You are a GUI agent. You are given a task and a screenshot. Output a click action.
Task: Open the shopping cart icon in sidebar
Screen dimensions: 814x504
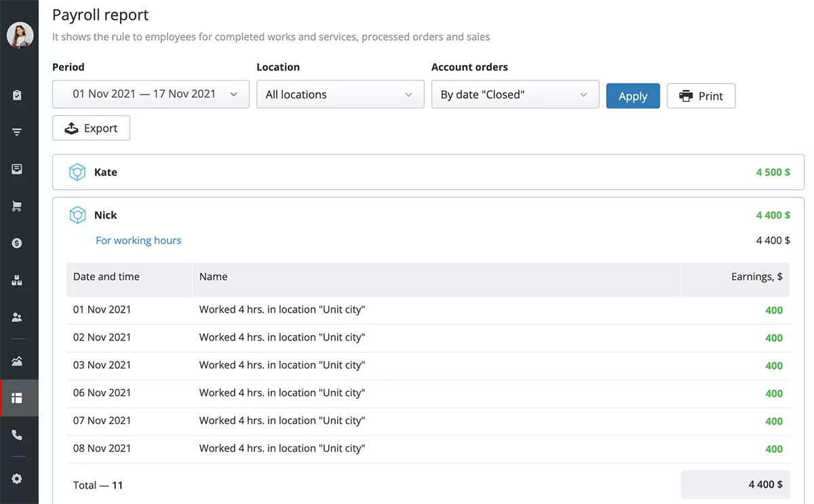pyautogui.click(x=18, y=206)
